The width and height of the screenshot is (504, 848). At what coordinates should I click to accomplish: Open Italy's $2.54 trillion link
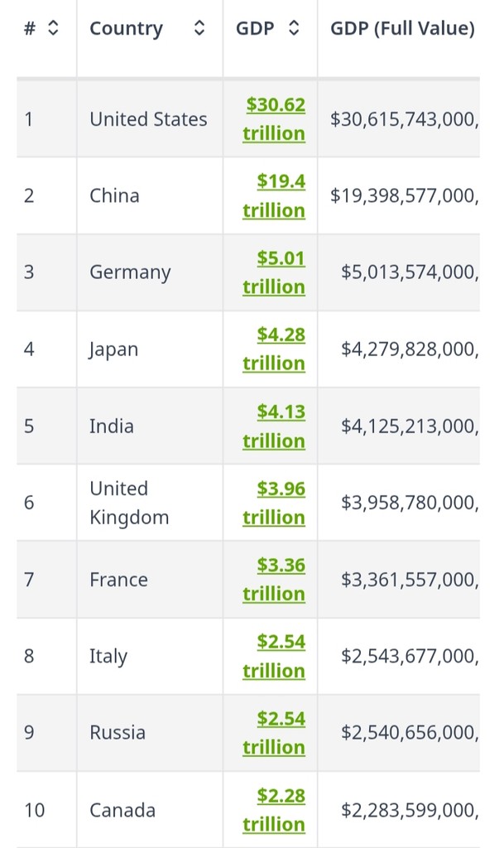[x=275, y=656]
